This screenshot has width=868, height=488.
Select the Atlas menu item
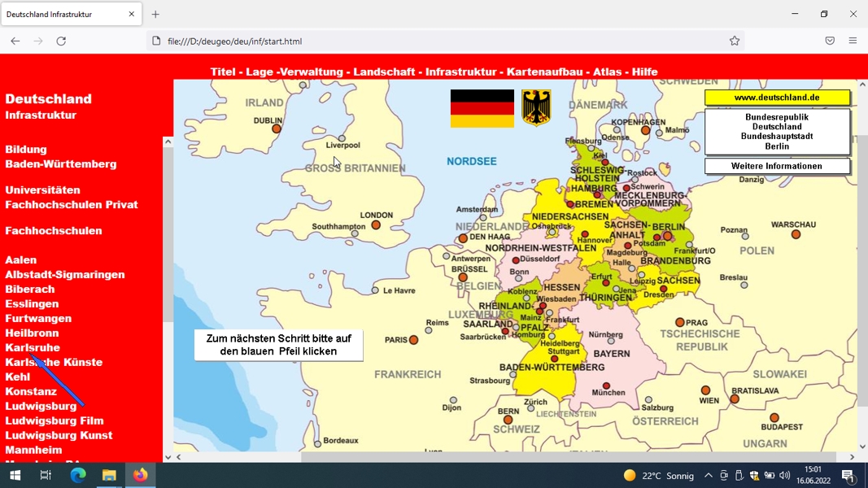pos(607,72)
